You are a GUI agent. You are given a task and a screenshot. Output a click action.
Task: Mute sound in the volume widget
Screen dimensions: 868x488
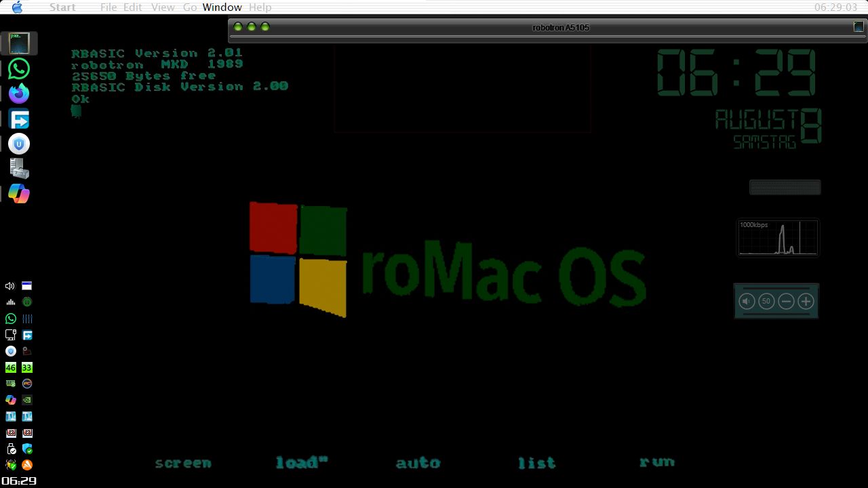tap(747, 302)
